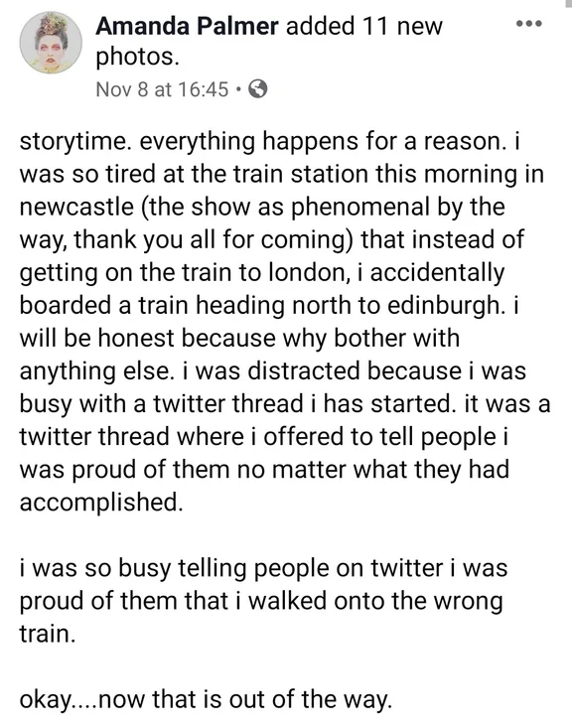
Task: Click the line 'okay....now that is out of the way.'
Action: click(x=206, y=700)
